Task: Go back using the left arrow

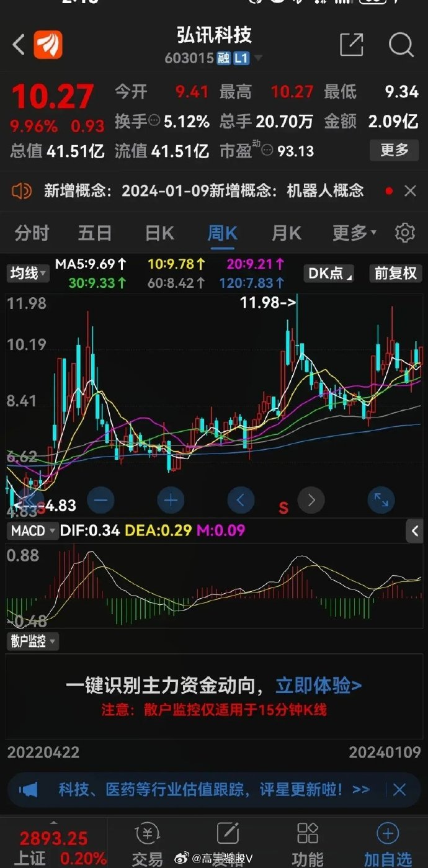Action: (x=19, y=45)
